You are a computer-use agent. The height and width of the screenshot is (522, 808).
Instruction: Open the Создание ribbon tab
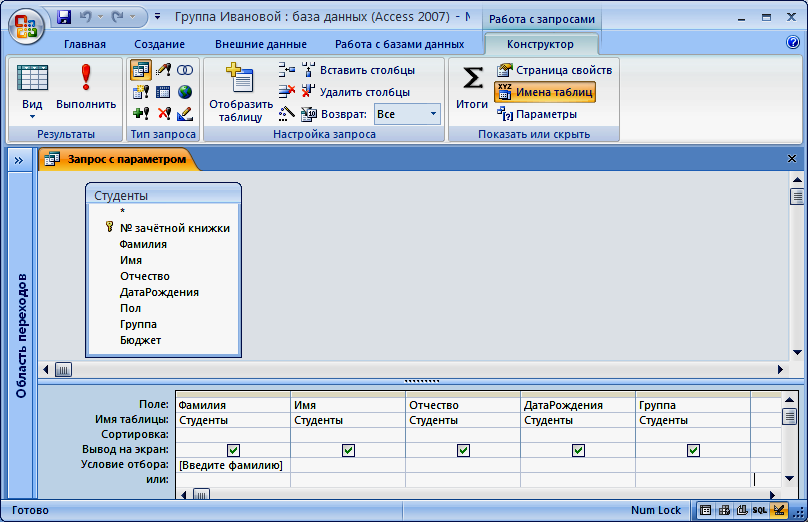[x=159, y=44]
